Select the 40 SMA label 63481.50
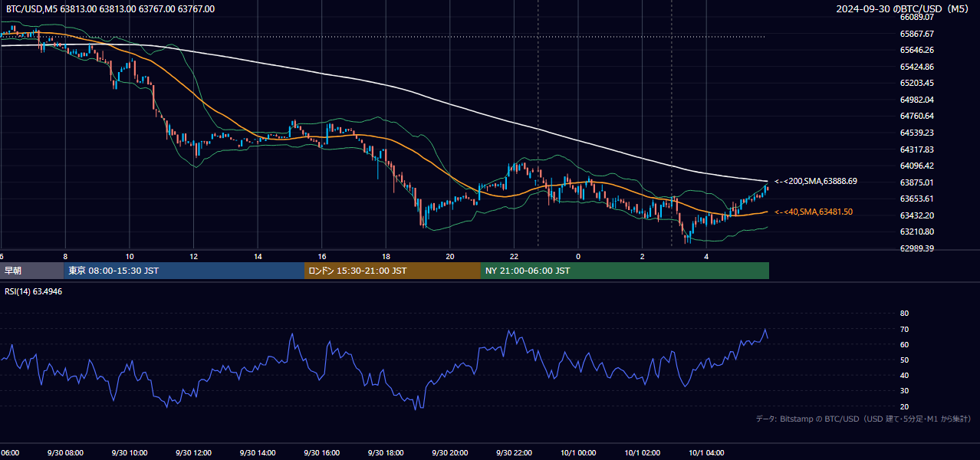 [x=813, y=212]
